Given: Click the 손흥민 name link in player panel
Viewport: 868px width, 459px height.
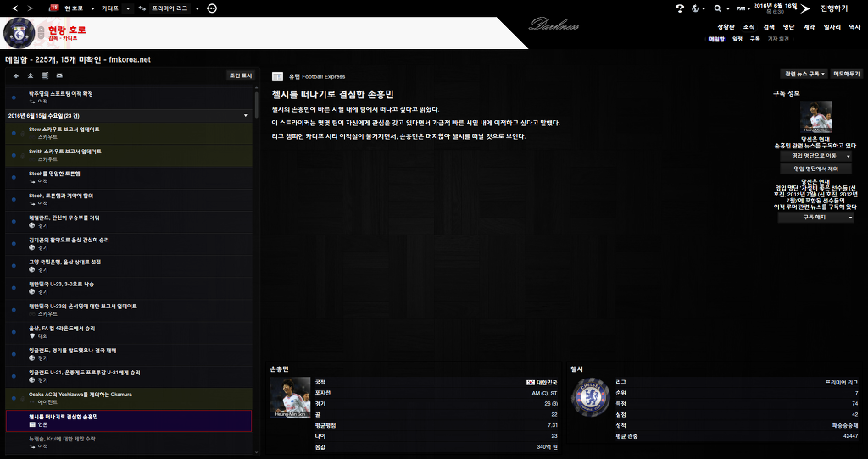Looking at the screenshot, I should coord(280,369).
